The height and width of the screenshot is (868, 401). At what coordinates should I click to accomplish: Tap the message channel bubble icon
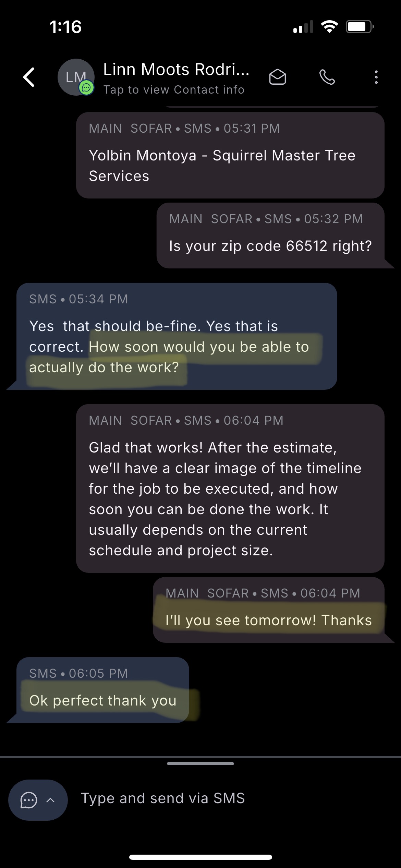[29, 800]
